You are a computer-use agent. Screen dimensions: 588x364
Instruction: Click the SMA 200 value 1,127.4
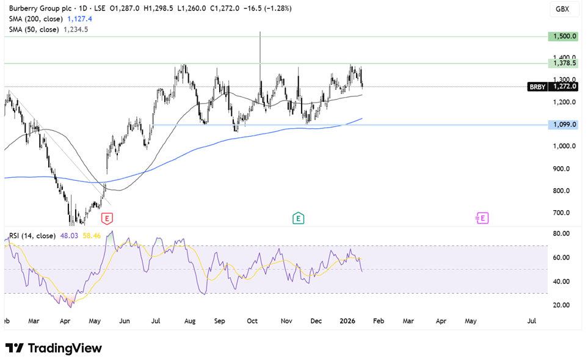(x=79, y=19)
